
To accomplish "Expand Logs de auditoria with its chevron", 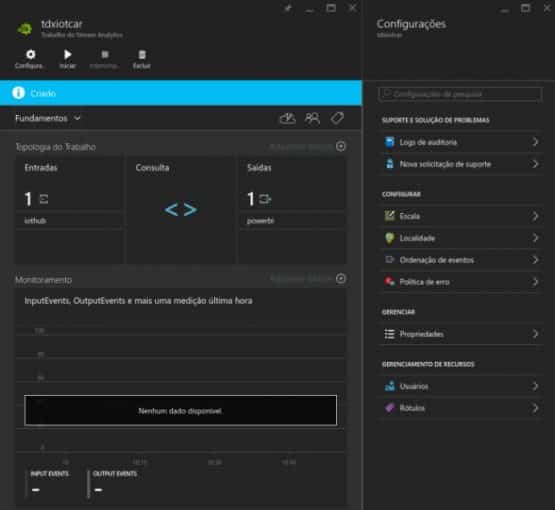I will pyautogui.click(x=535, y=142).
